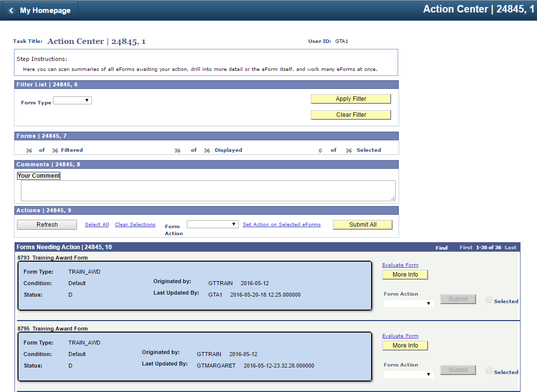Expand the Form Action dropdown in Actions section
The height and width of the screenshot is (392, 537).
click(x=213, y=225)
